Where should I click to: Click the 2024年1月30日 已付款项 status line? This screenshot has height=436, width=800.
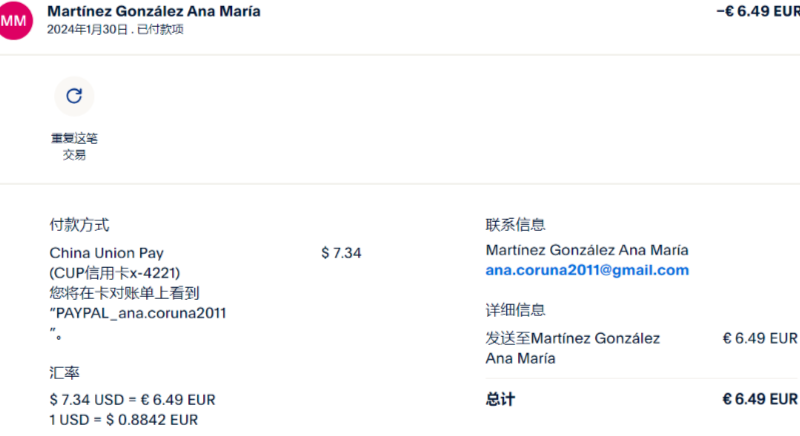(115, 30)
